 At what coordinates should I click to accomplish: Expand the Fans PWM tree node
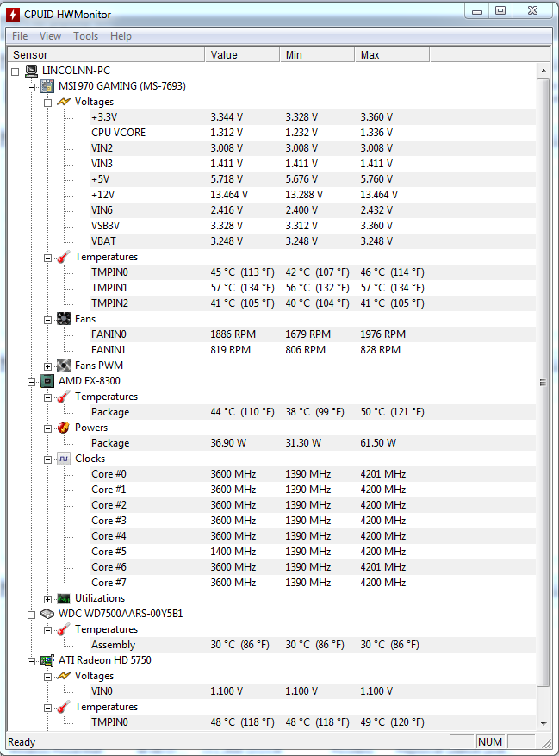click(x=47, y=366)
